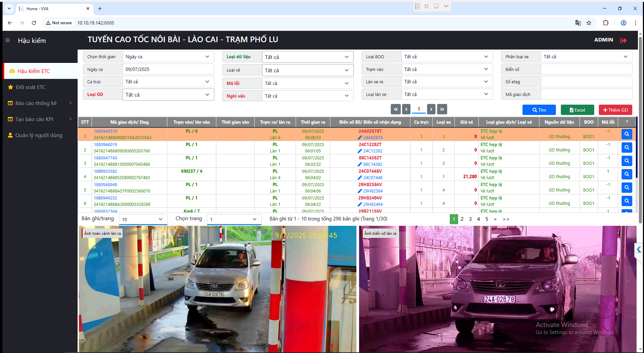Expand the Loại dữ liệu dropdown
Screen dimensions: 644x353
[307, 57]
